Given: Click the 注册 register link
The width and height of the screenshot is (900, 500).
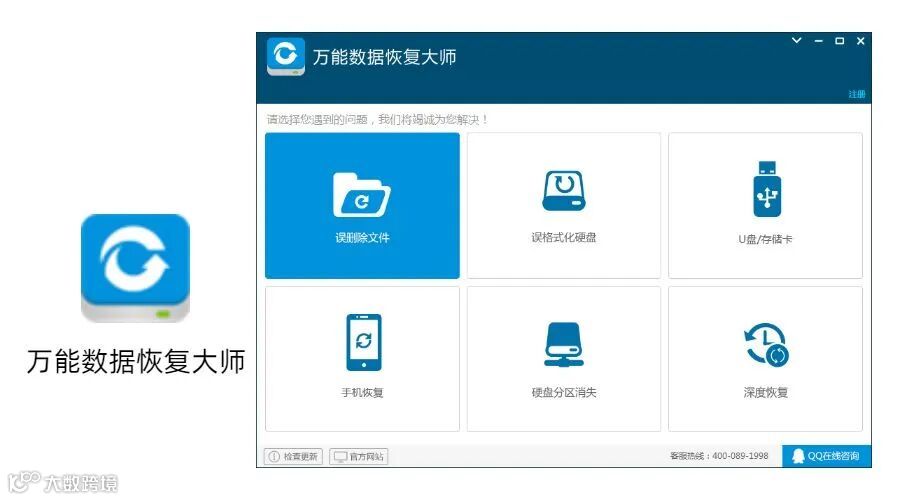Looking at the screenshot, I should tap(857, 94).
